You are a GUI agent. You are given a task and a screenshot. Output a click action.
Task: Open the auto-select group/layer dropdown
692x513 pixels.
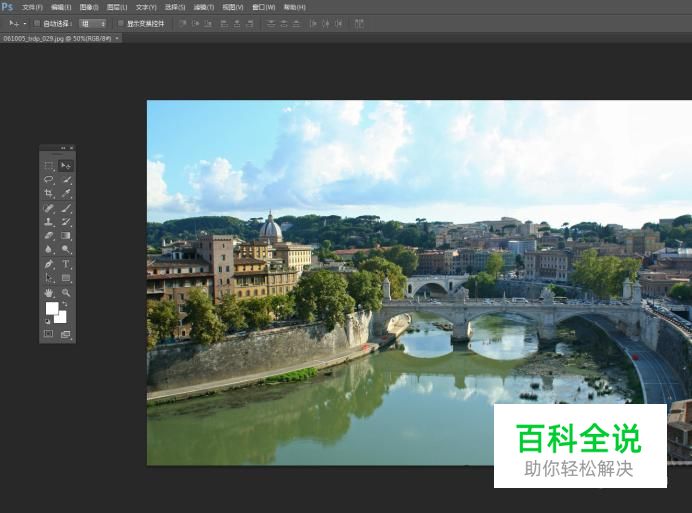pyautogui.click(x=93, y=23)
